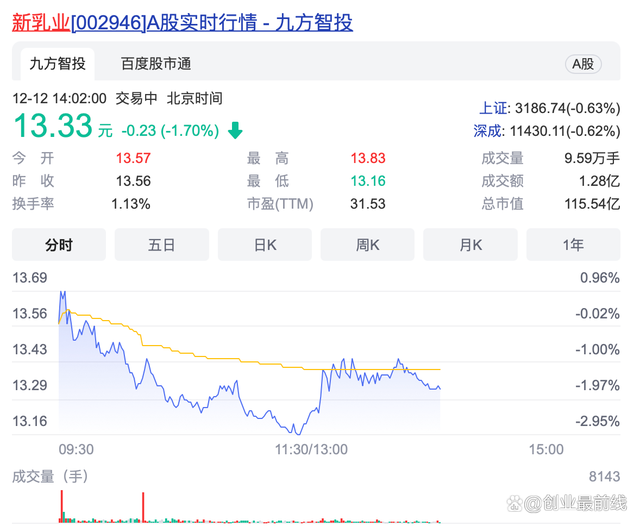Click the 北京时间 label
The image size is (640, 526).
click(195, 98)
